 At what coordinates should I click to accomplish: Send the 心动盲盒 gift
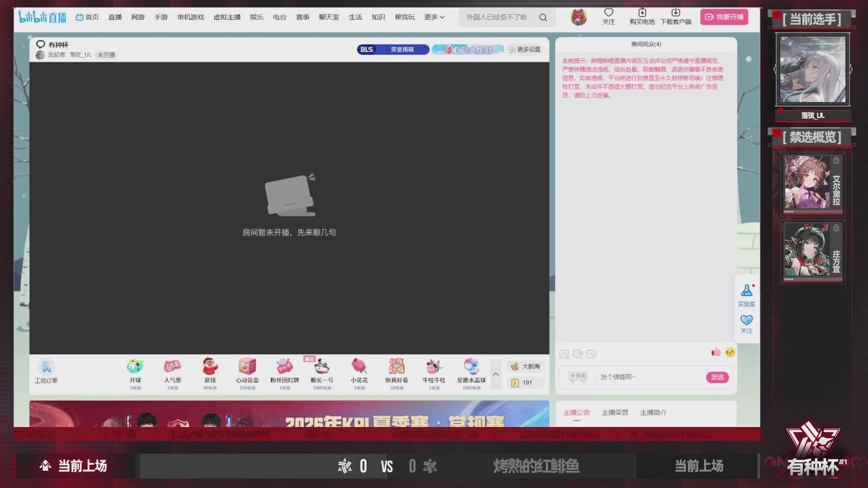[247, 374]
